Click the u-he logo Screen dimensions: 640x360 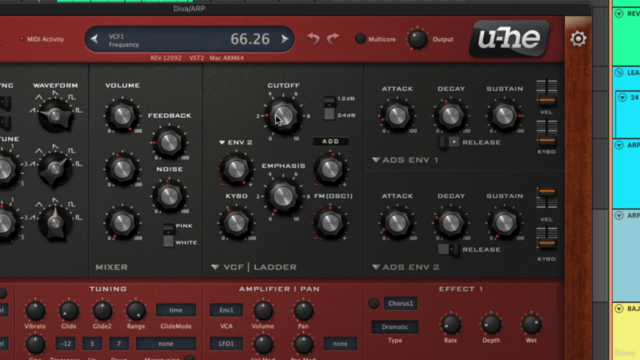(509, 38)
